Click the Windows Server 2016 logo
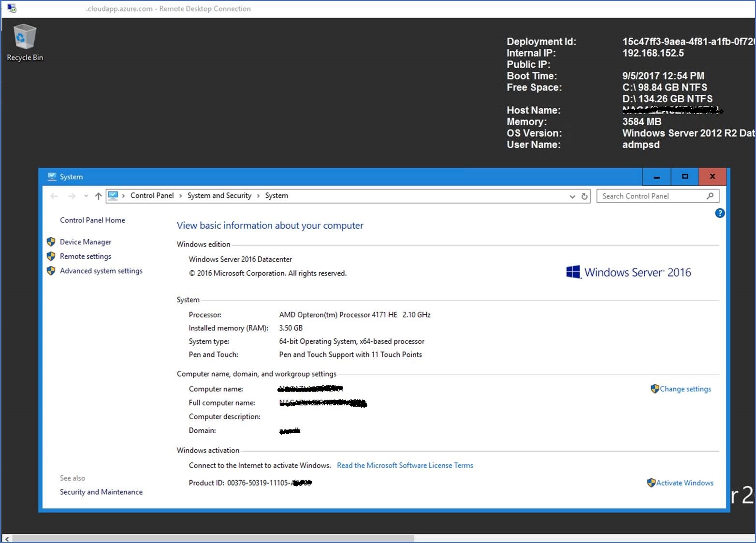The image size is (756, 543). [628, 272]
